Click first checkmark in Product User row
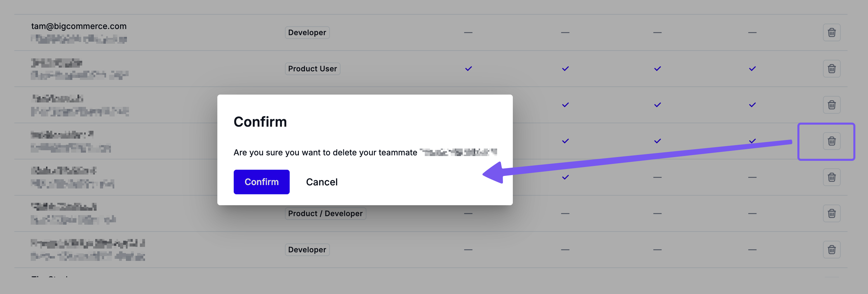Image resolution: width=868 pixels, height=294 pixels. (468, 69)
